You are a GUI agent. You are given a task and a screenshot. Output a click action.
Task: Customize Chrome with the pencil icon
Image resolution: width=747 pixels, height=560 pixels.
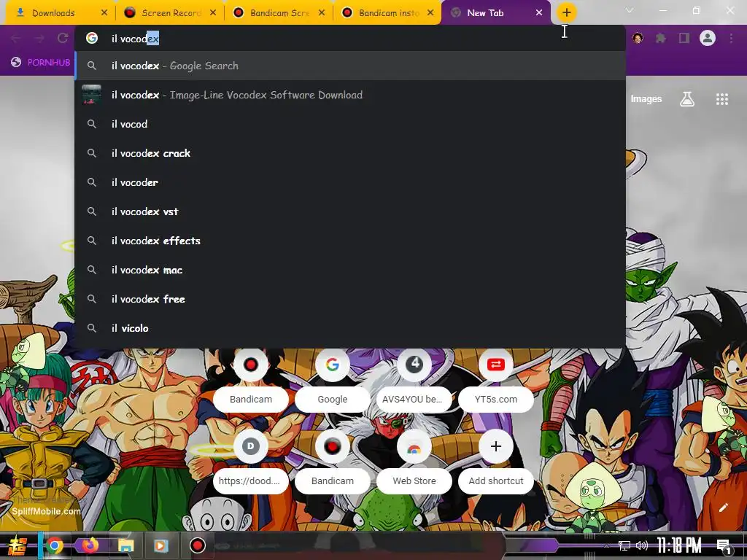723,507
